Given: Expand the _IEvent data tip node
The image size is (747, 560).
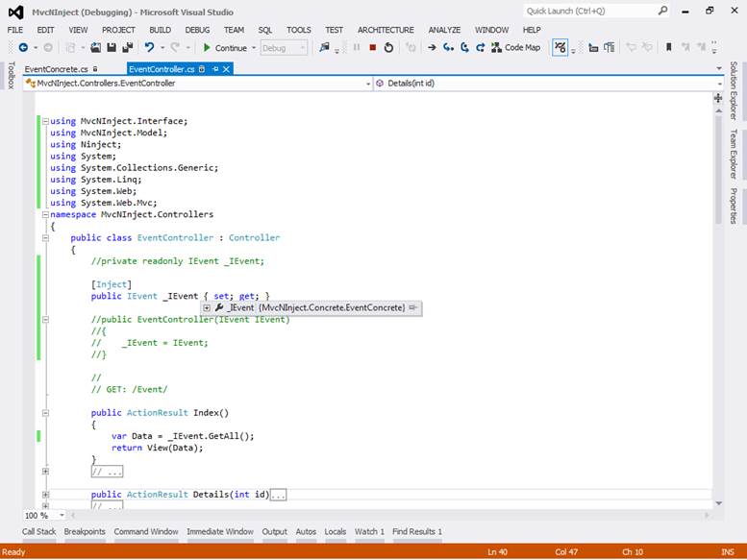Looking at the screenshot, I should coord(207,307).
